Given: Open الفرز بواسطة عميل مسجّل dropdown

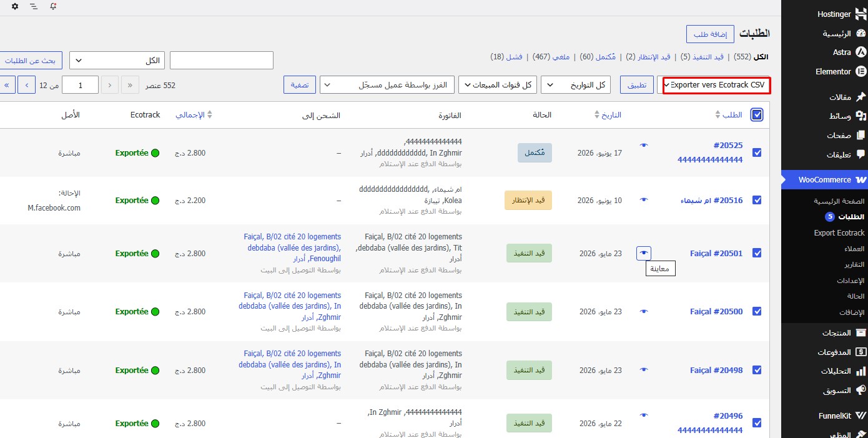Looking at the screenshot, I should [387, 85].
